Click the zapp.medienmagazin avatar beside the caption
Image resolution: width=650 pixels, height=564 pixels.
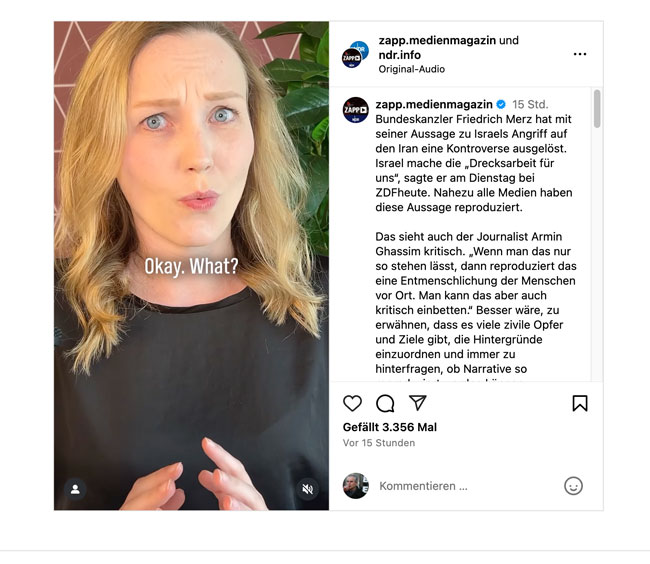[356, 110]
